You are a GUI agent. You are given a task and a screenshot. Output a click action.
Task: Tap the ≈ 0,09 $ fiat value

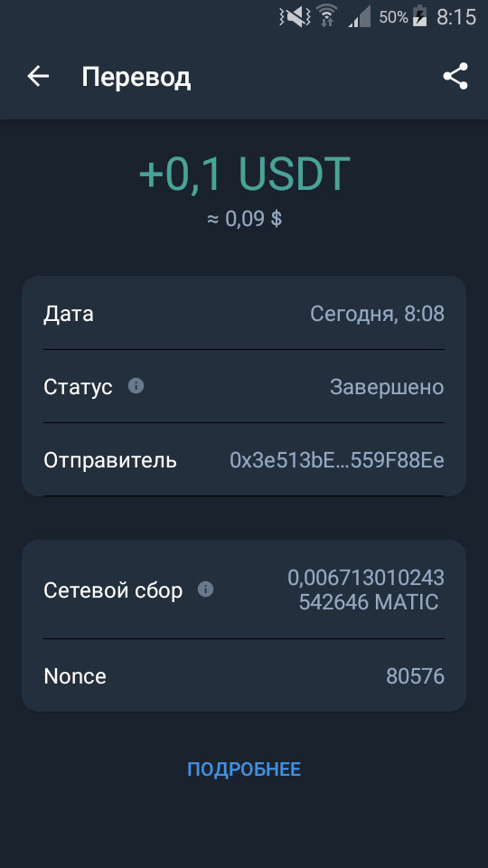pos(244,219)
